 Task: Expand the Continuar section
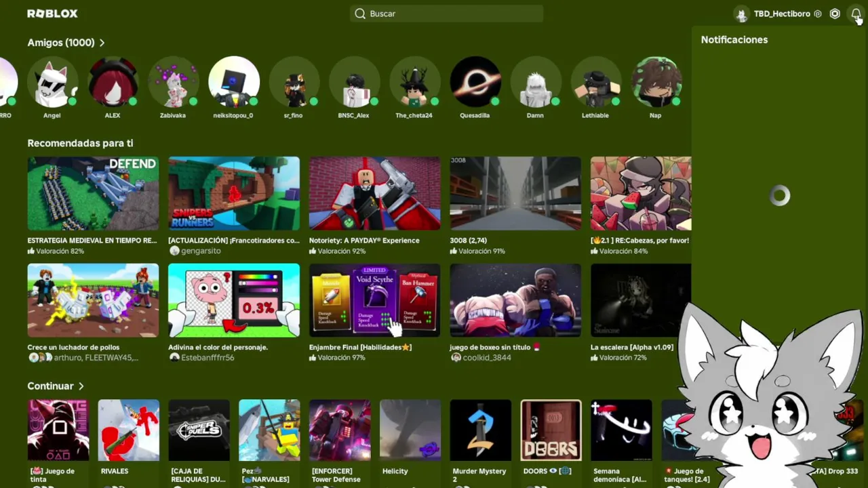56,386
